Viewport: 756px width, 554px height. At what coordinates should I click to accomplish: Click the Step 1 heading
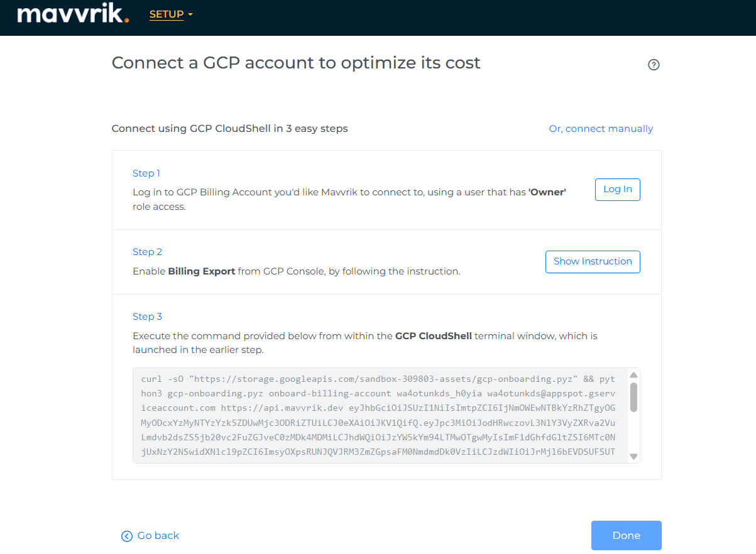(x=146, y=173)
